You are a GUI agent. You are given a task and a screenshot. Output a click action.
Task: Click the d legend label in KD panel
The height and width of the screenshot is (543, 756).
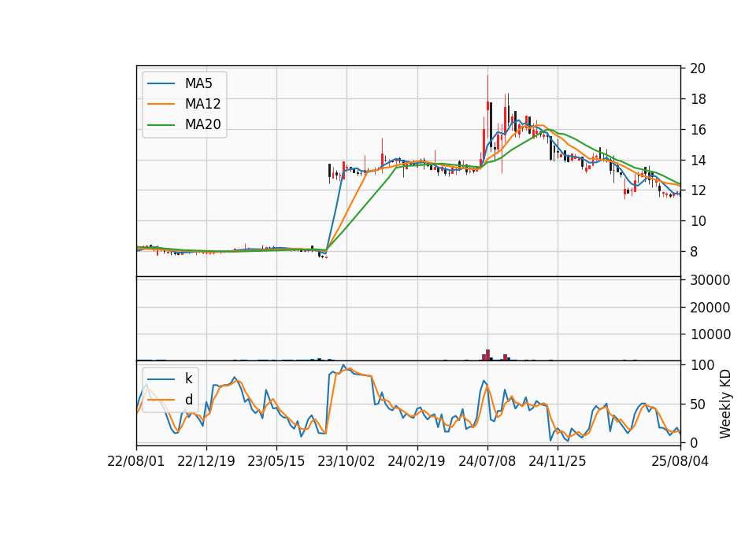click(188, 400)
